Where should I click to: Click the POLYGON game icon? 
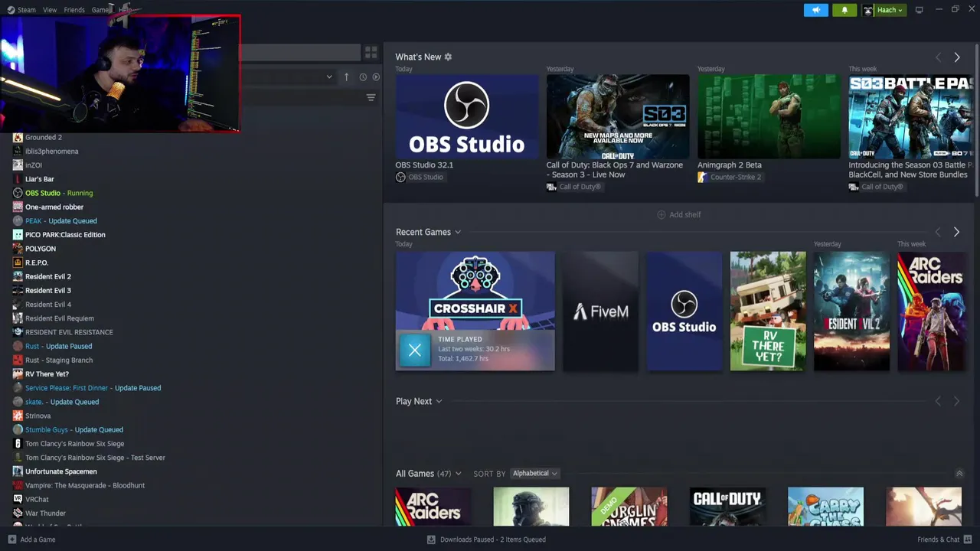(x=18, y=249)
